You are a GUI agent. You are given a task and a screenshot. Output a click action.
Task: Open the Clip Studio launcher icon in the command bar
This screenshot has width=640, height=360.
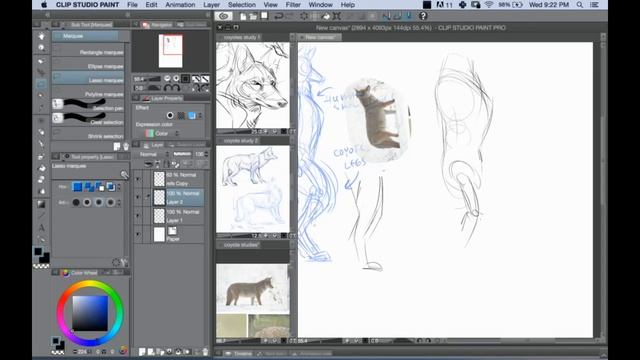tap(224, 16)
